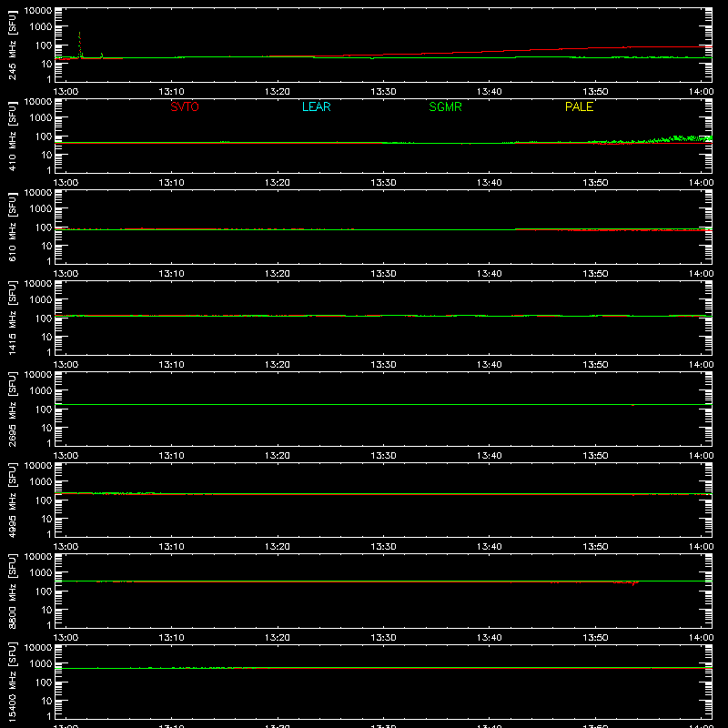Click the 13:40 tick under 610 MHz plot
This screenshot has width=728, height=728.
pos(490,274)
